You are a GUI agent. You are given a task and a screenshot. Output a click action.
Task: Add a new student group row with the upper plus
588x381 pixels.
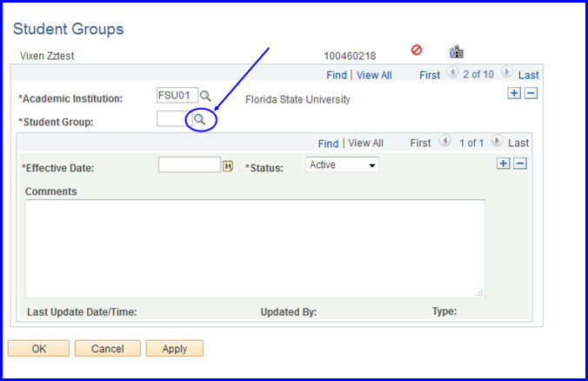tap(514, 93)
